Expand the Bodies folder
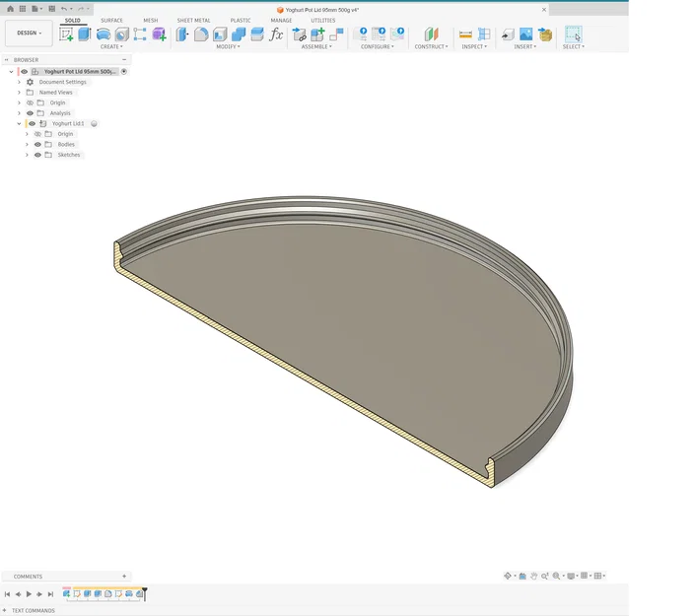This screenshot has width=694, height=616. coord(27,144)
